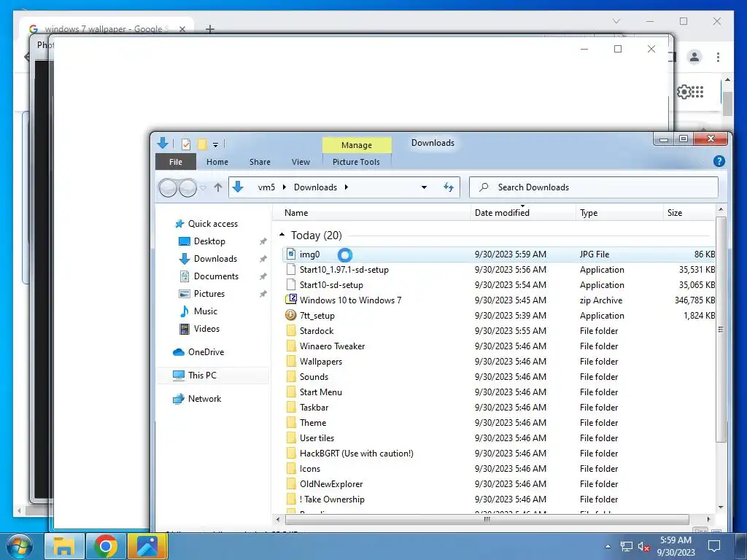
Task: Select the Stardock folder
Action: point(317,331)
